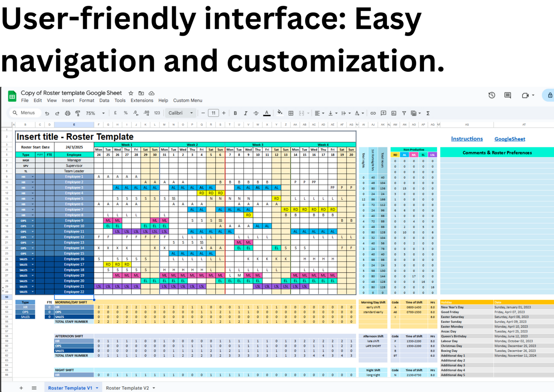Click the print icon
This screenshot has width=554, height=392.
[67, 114]
